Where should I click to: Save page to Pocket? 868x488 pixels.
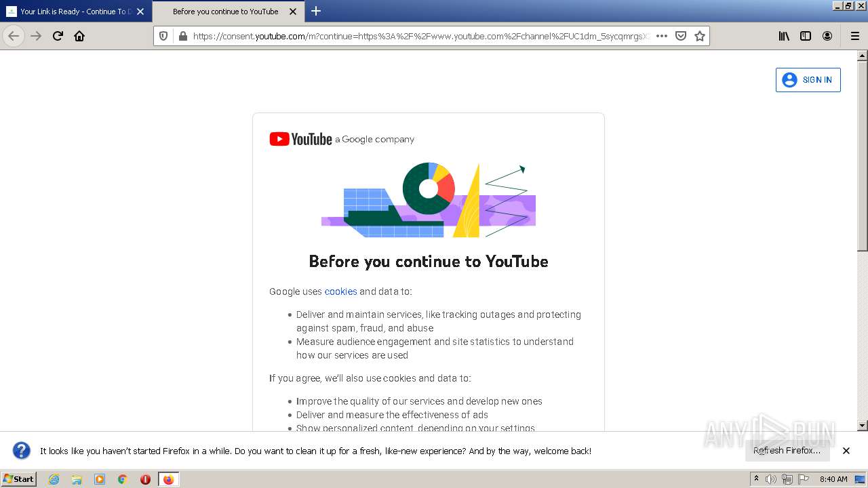[x=681, y=36]
